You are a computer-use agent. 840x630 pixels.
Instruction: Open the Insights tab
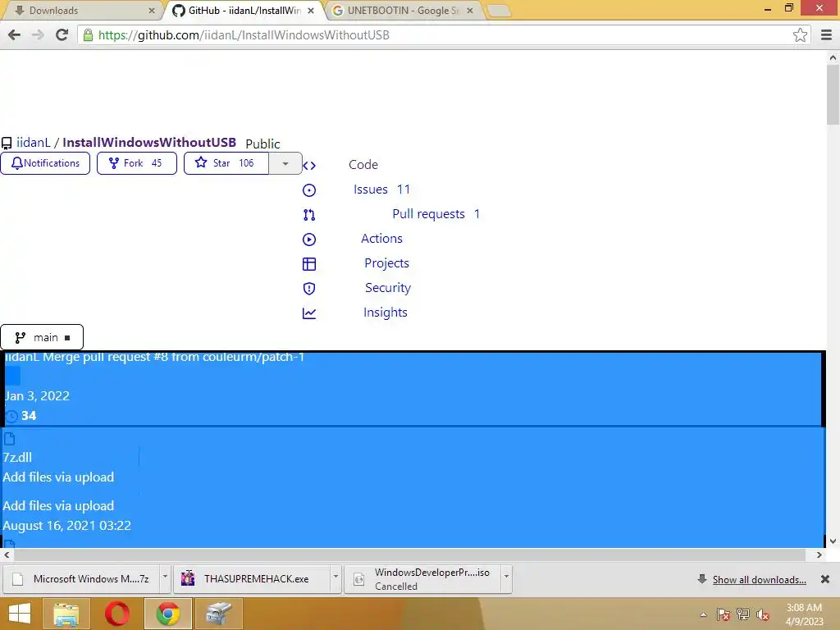coord(386,313)
